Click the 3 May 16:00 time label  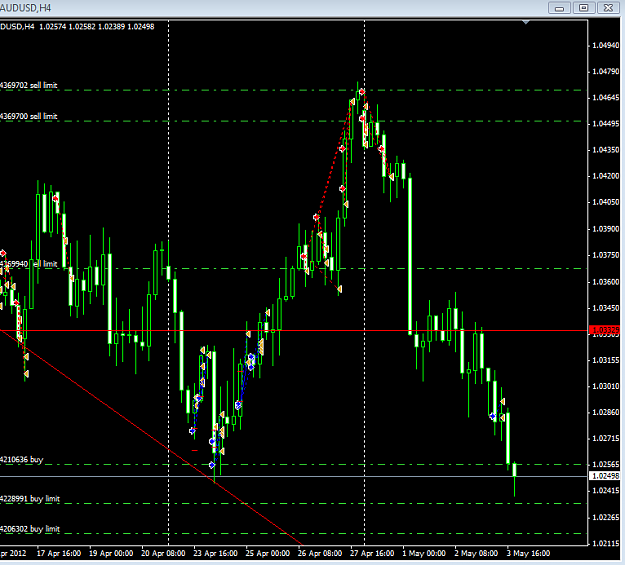click(528, 553)
